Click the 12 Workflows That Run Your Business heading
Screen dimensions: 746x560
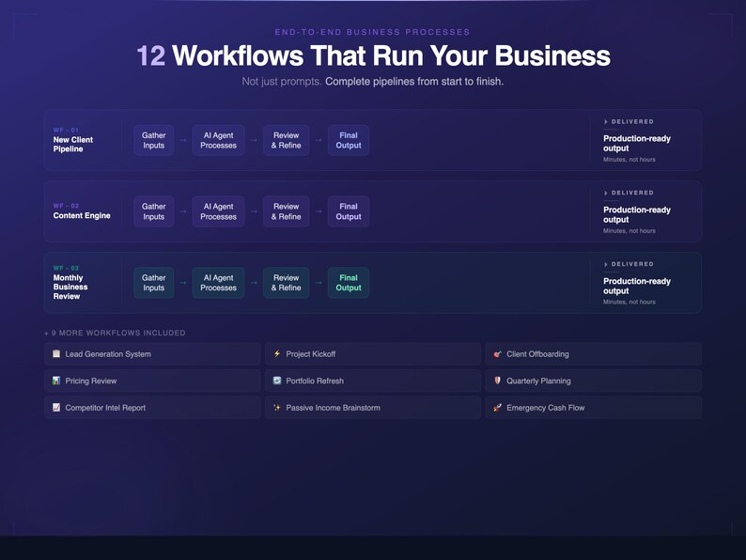[x=373, y=55]
